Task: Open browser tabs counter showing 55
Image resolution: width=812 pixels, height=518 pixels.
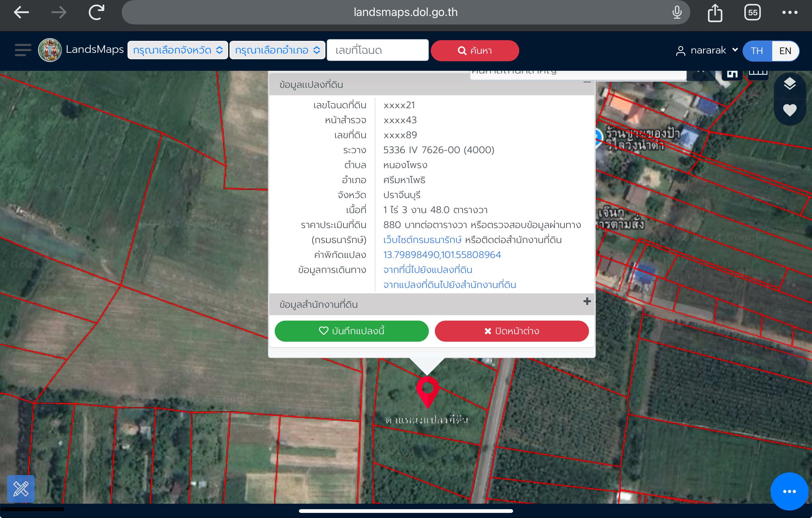Action: (752, 13)
